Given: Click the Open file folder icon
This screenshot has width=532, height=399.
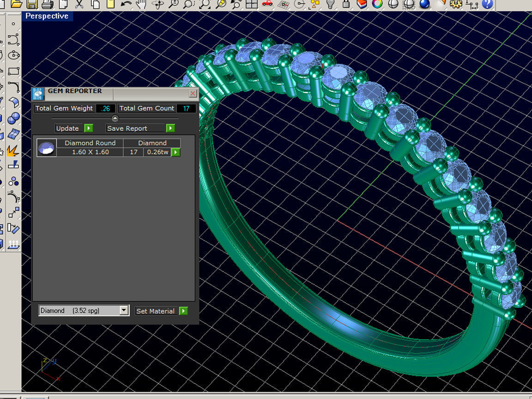Looking at the screenshot, I should [16, 4].
